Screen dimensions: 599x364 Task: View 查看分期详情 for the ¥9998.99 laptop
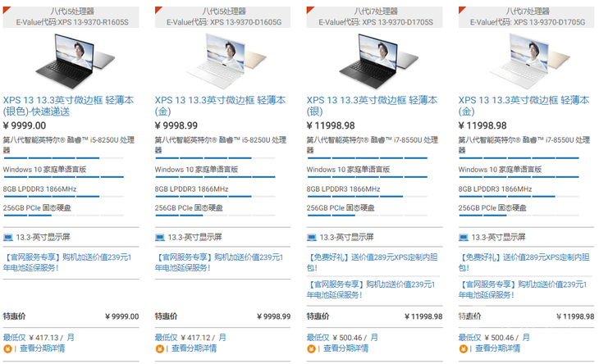194,348
